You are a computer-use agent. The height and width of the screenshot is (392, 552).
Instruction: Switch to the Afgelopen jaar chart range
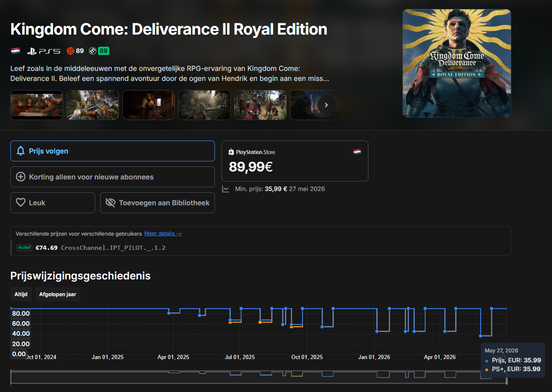click(x=58, y=294)
